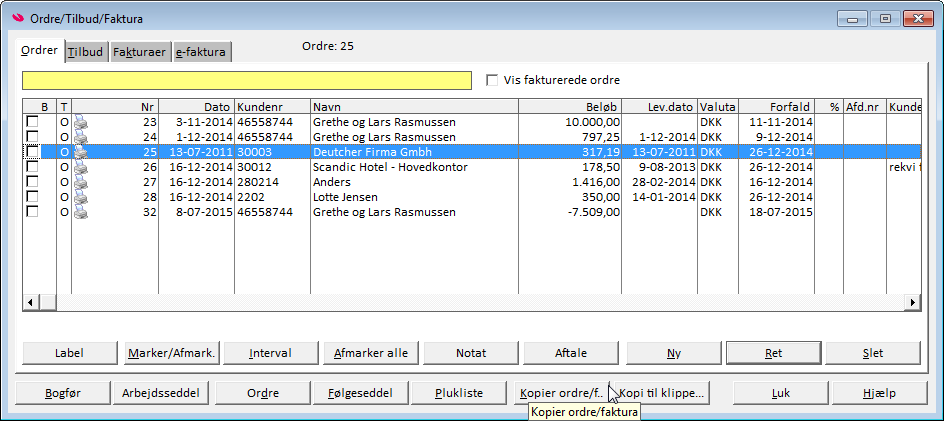The width and height of the screenshot is (944, 421).
Task: Tick the B checkbox for Anders order 27
Action: (x=33, y=182)
